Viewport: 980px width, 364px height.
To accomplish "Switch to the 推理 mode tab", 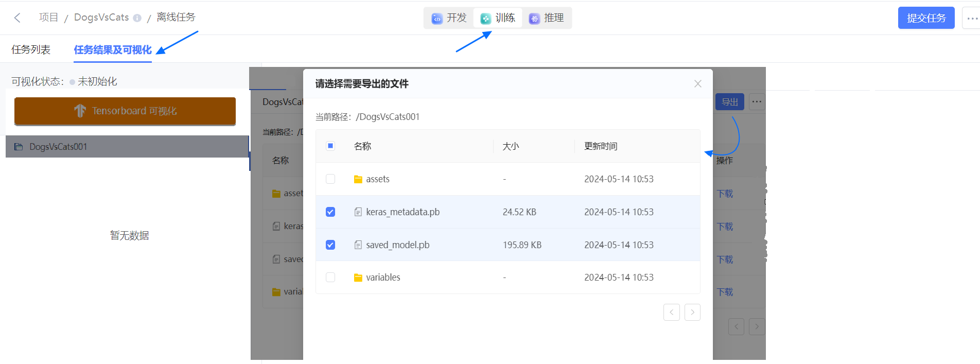I will tap(547, 18).
